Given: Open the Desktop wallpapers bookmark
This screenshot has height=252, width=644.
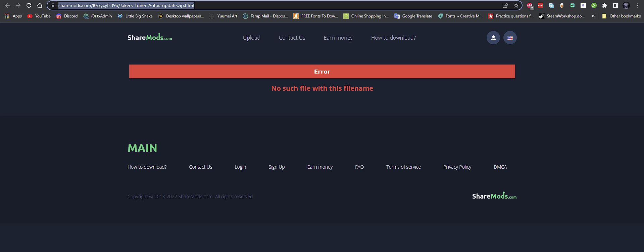Looking at the screenshot, I should pos(181,16).
